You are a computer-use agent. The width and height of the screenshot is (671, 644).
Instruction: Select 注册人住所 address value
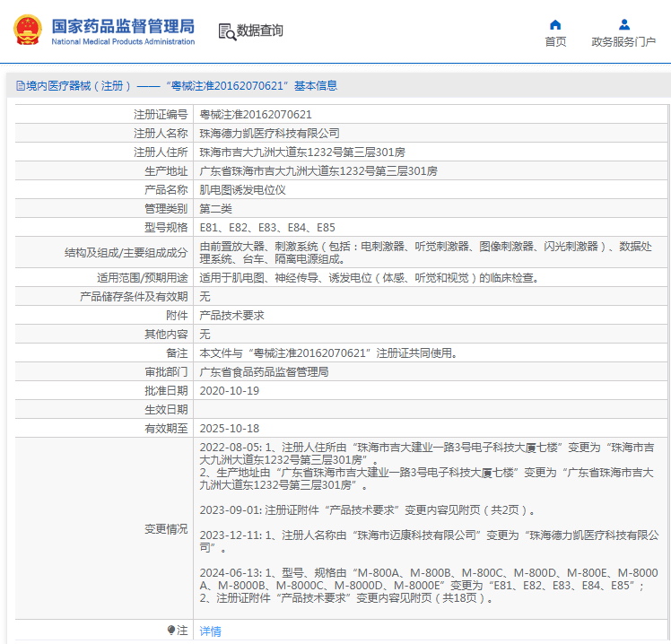point(302,152)
